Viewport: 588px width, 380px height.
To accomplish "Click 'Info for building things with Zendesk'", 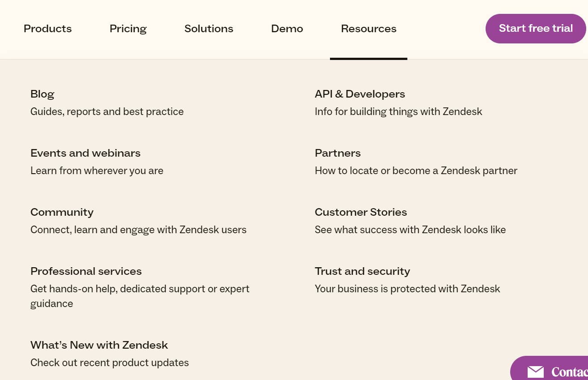I will [398, 111].
